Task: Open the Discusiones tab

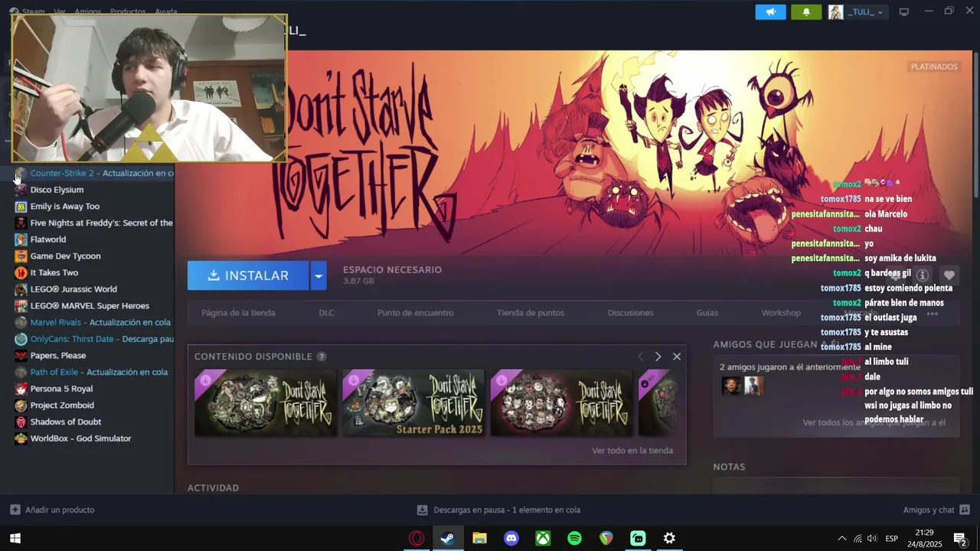Action: (631, 312)
